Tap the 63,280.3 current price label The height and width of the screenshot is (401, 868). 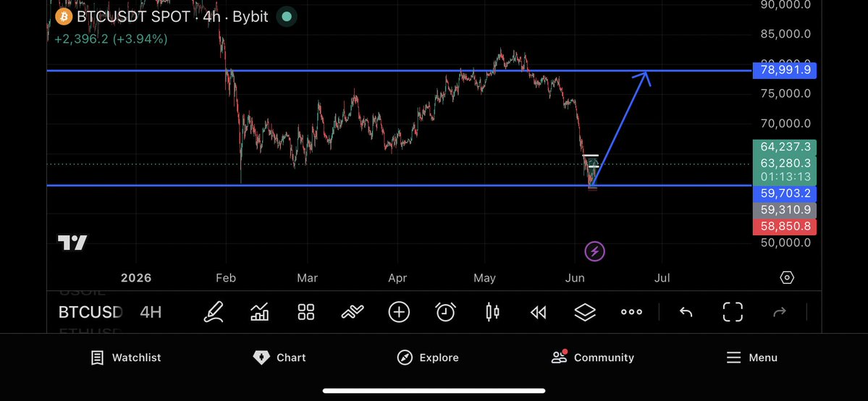point(785,163)
